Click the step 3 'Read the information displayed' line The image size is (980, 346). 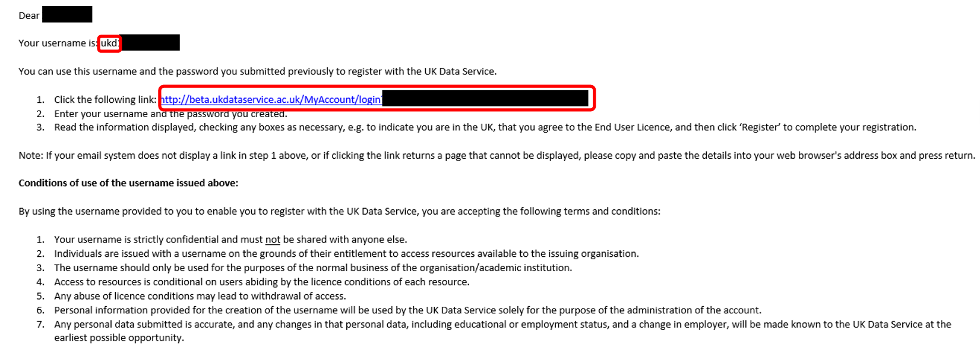coord(485,127)
